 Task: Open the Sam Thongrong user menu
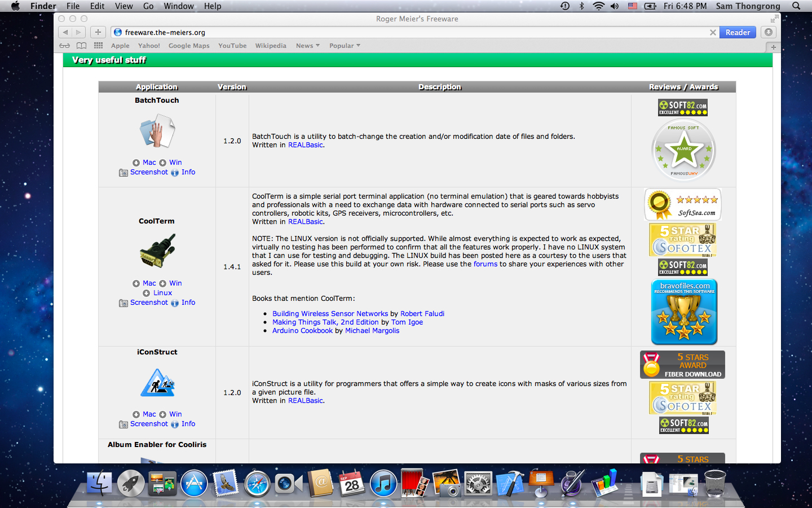[x=748, y=6]
